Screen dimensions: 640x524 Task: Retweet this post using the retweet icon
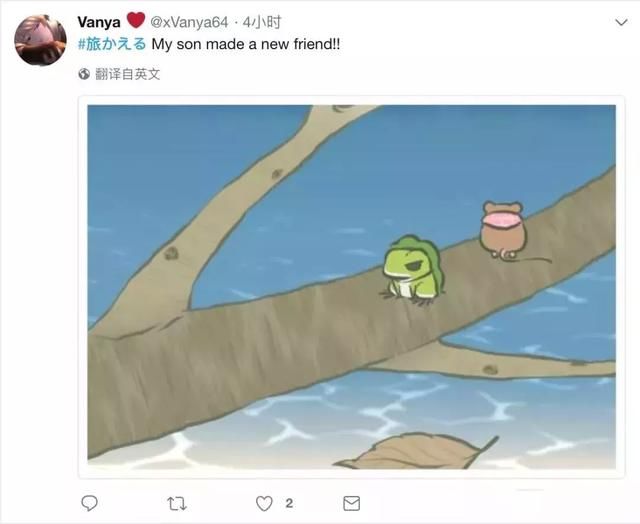pos(177,504)
